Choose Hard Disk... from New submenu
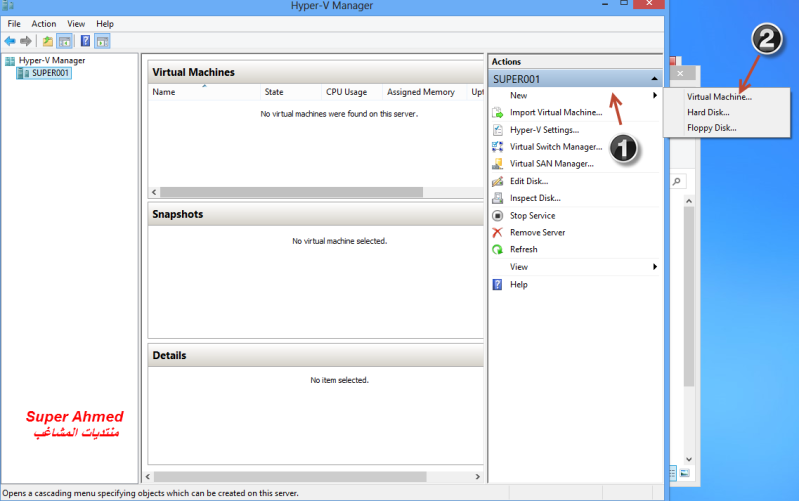Viewport: 799px width, 501px height. coord(708,113)
